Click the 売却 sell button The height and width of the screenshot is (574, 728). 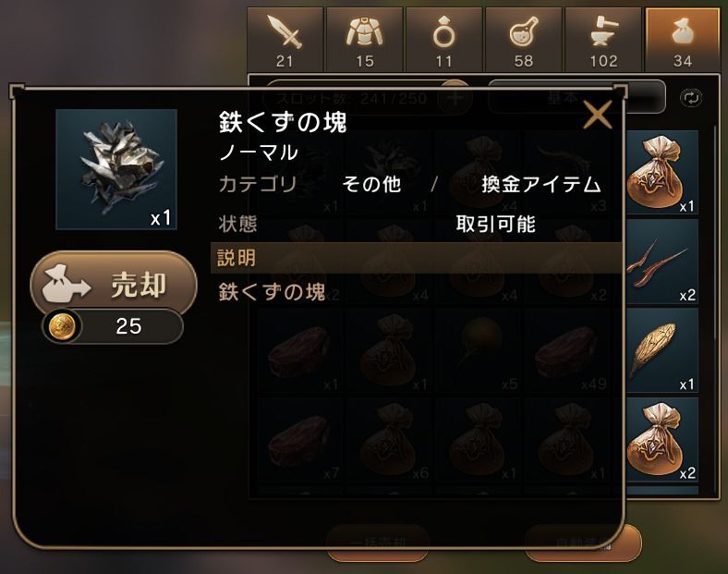tap(114, 284)
